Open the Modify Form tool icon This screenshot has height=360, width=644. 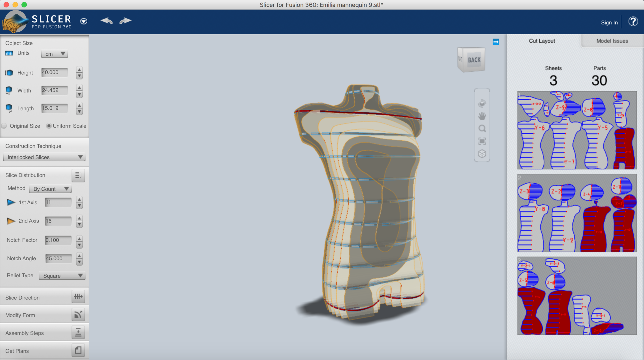(x=78, y=314)
